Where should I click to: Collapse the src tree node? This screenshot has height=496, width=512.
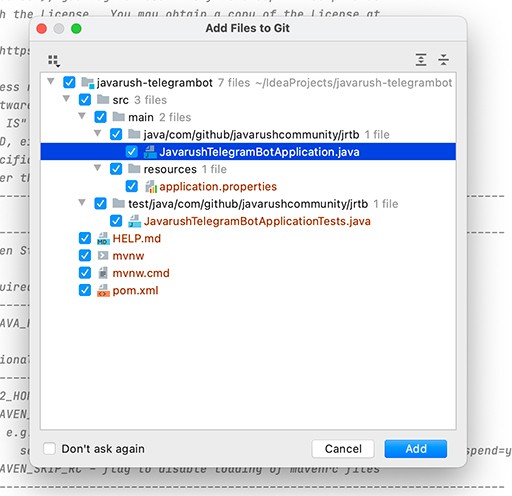click(66, 98)
